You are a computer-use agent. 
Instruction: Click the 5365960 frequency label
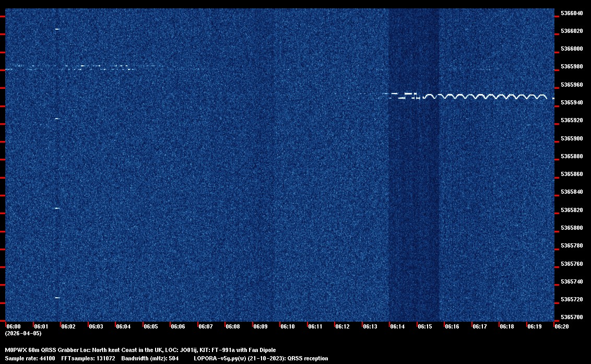coord(571,85)
